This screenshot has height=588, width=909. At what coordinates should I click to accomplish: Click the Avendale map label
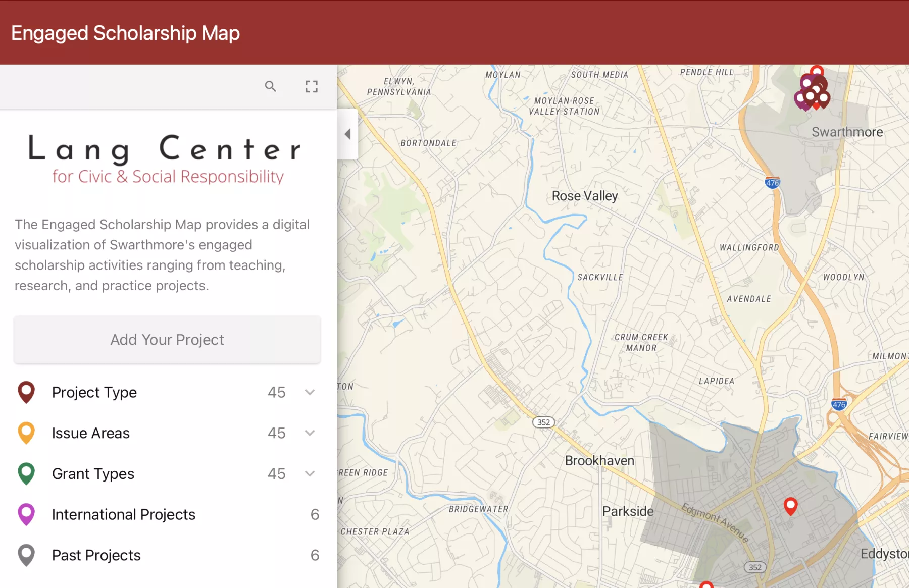pos(749,299)
